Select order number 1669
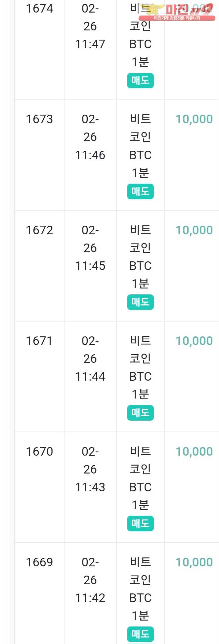This screenshot has width=219, height=644. click(39, 562)
